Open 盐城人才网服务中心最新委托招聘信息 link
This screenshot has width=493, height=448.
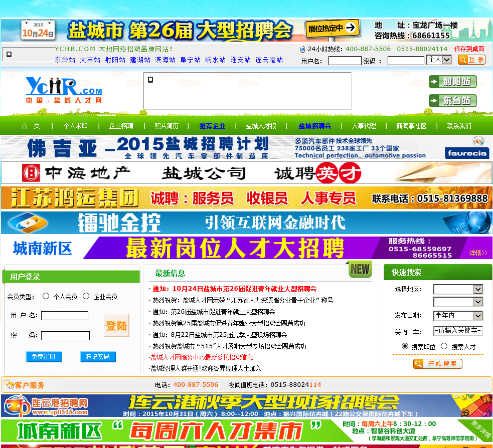(202, 357)
